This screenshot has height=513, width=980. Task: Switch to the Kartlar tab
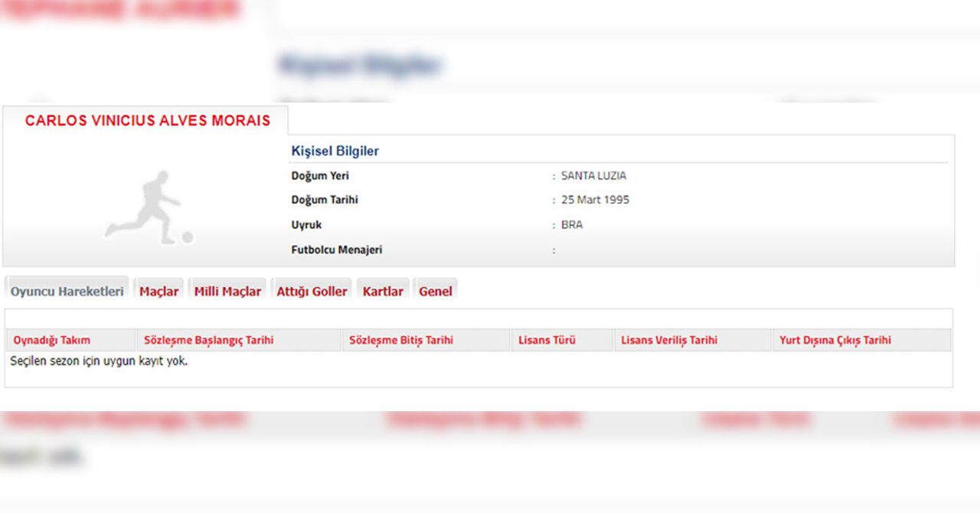click(383, 291)
